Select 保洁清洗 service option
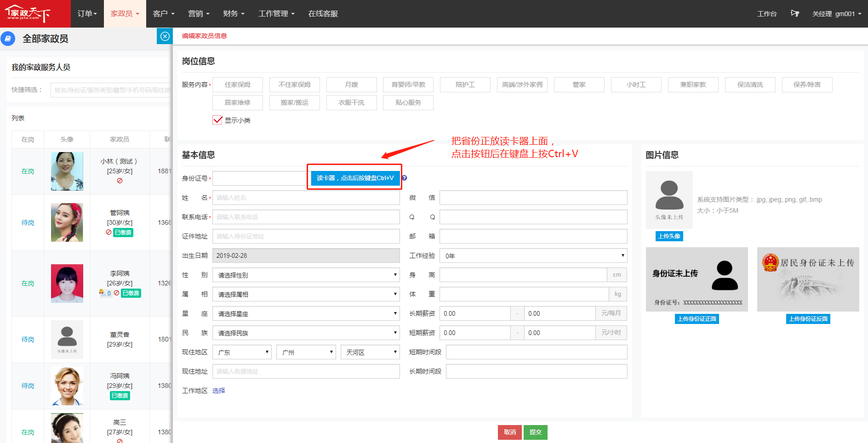The width and height of the screenshot is (868, 443). (750, 85)
